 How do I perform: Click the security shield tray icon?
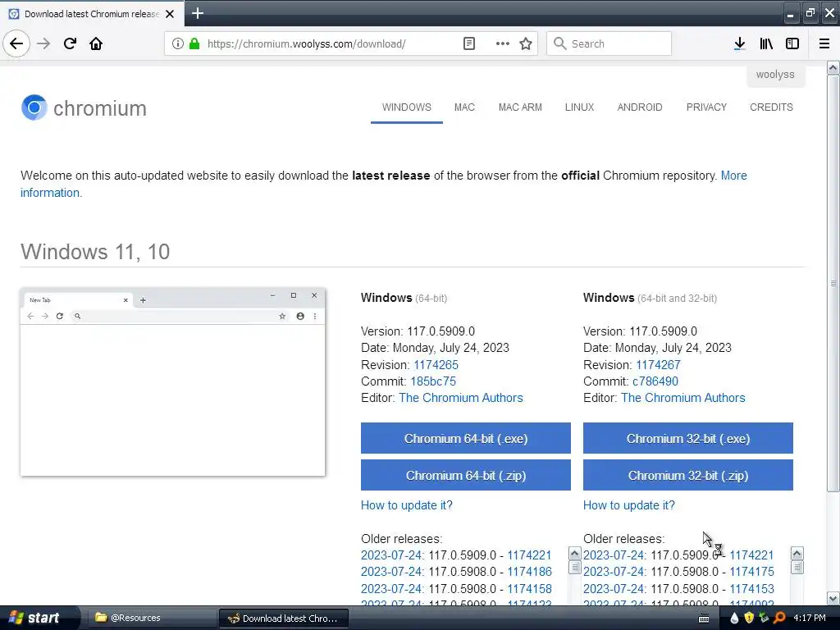749,619
